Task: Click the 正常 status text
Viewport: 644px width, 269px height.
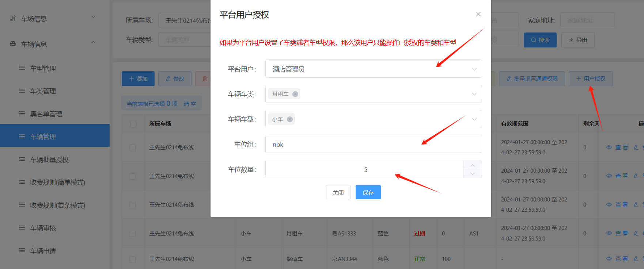Action: pos(420,259)
